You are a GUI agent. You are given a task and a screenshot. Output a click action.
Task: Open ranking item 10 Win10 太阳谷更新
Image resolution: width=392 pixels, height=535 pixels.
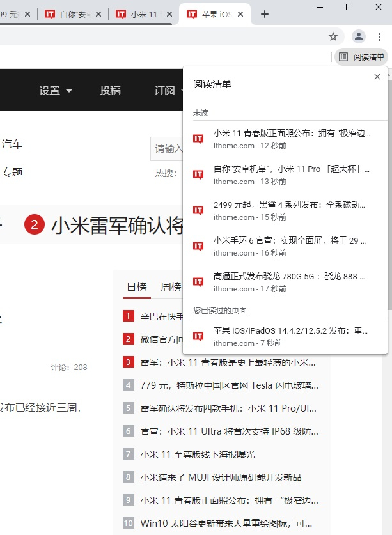pos(226,523)
